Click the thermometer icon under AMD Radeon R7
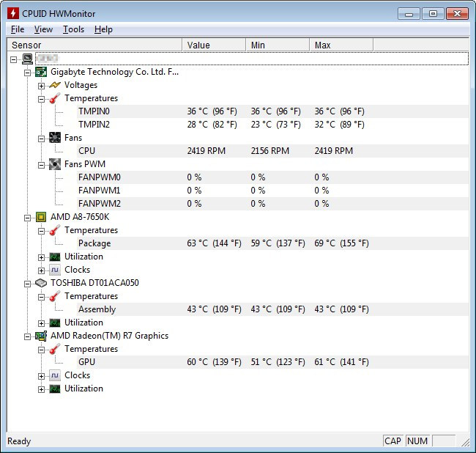Screen dimensions: 476x453 55,349
